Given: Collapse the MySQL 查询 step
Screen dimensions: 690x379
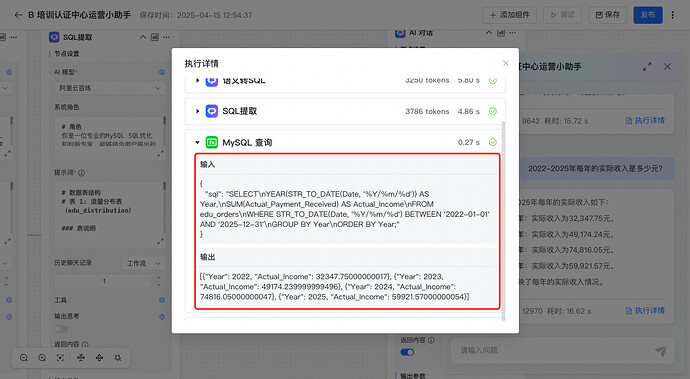Looking at the screenshot, I should click(198, 142).
